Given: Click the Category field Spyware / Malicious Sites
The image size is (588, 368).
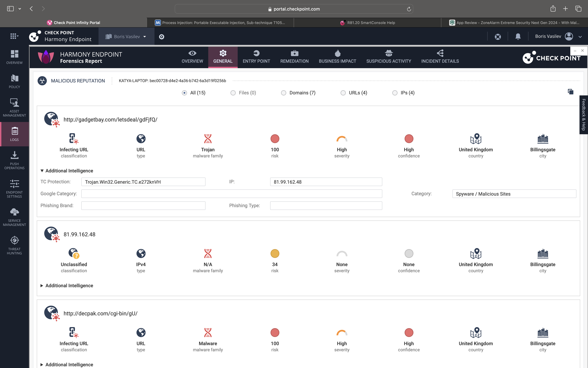Looking at the screenshot, I should tap(514, 194).
